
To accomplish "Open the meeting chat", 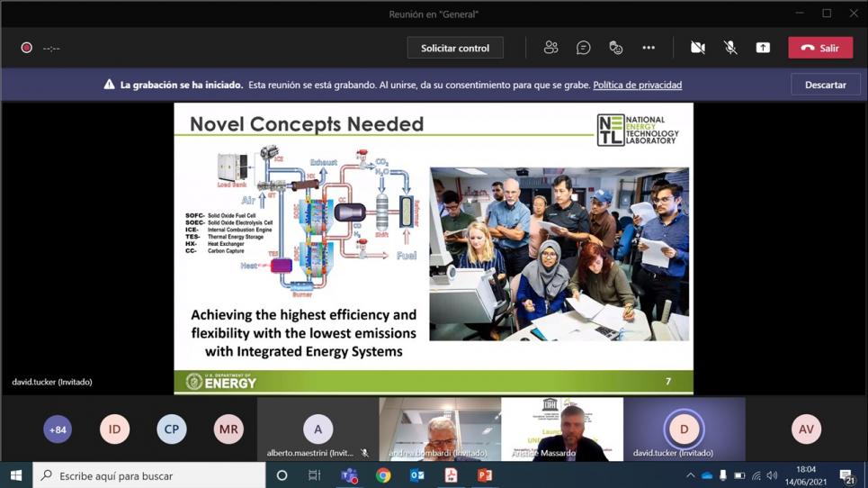I will coord(583,48).
